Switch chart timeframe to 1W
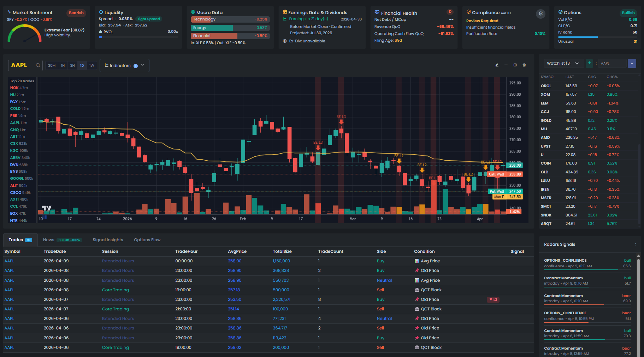644x357 pixels. click(x=91, y=65)
